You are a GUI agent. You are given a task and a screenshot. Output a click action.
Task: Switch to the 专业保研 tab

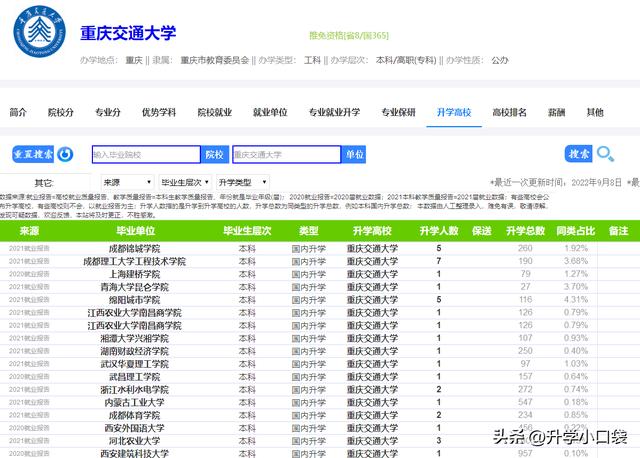[398, 112]
